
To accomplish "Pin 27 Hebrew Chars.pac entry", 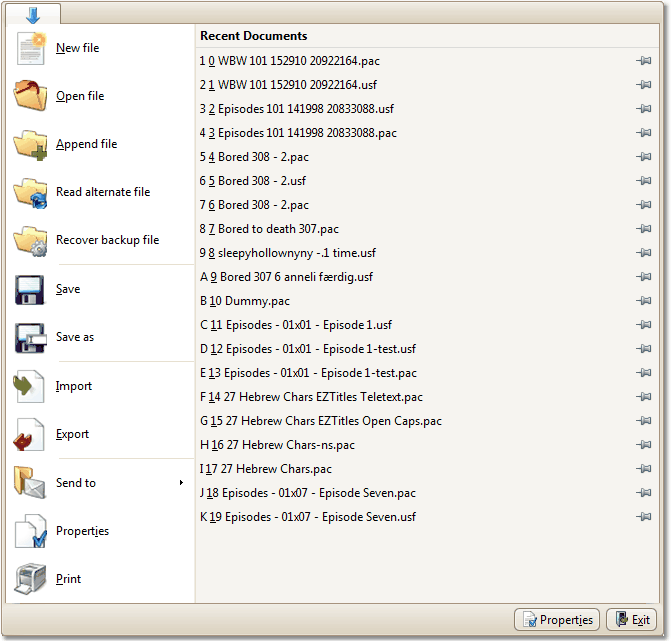I will 643,469.
